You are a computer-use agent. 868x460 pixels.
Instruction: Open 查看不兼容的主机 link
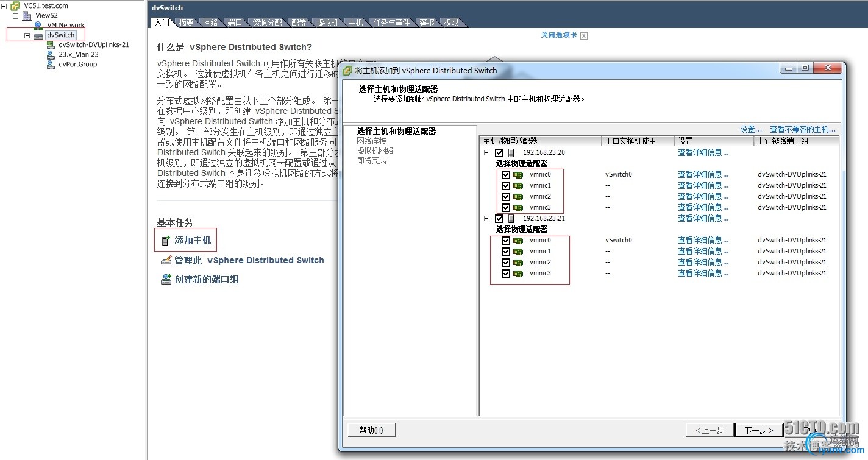click(803, 129)
